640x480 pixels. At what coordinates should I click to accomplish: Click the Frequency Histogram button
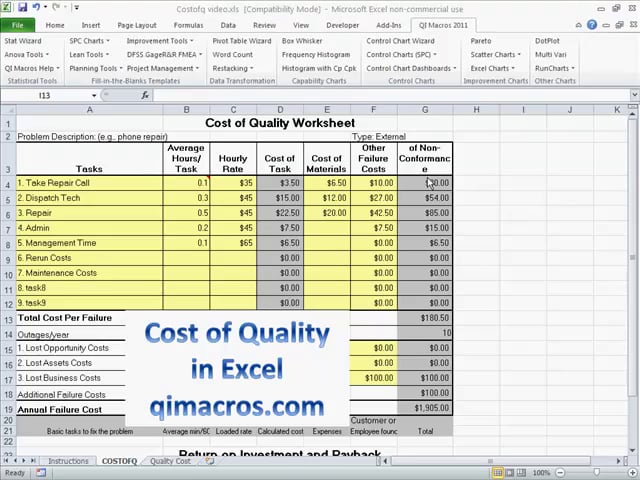click(x=316, y=55)
